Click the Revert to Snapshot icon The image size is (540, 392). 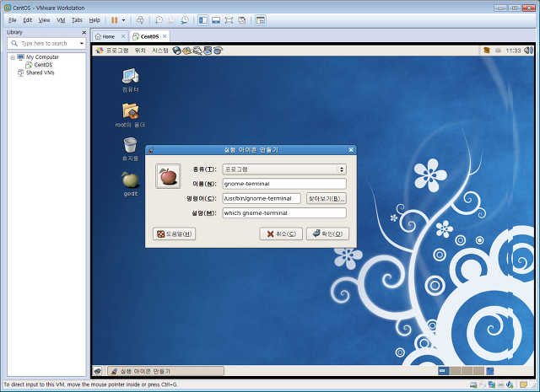tap(171, 20)
